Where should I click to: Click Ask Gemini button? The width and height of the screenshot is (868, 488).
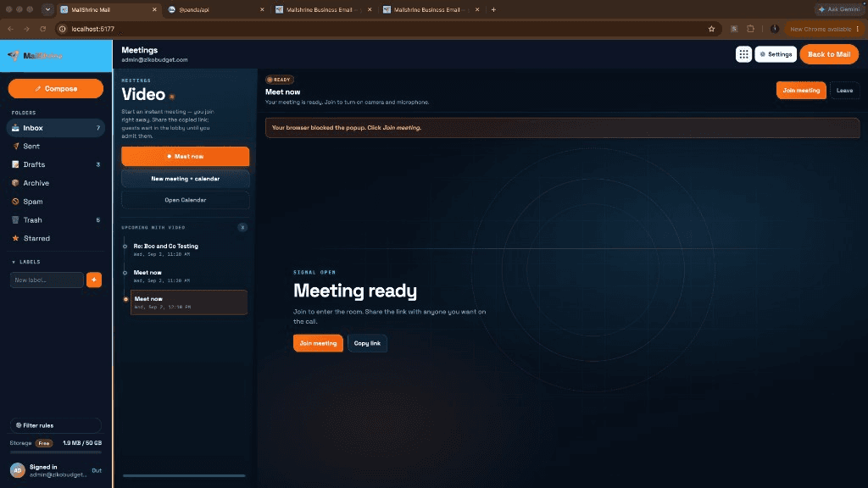click(x=840, y=9)
